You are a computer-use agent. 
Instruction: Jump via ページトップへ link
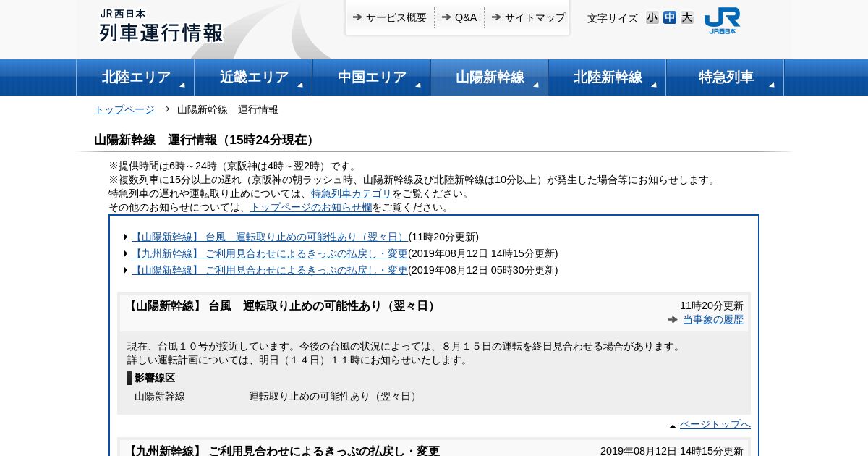[x=715, y=424]
